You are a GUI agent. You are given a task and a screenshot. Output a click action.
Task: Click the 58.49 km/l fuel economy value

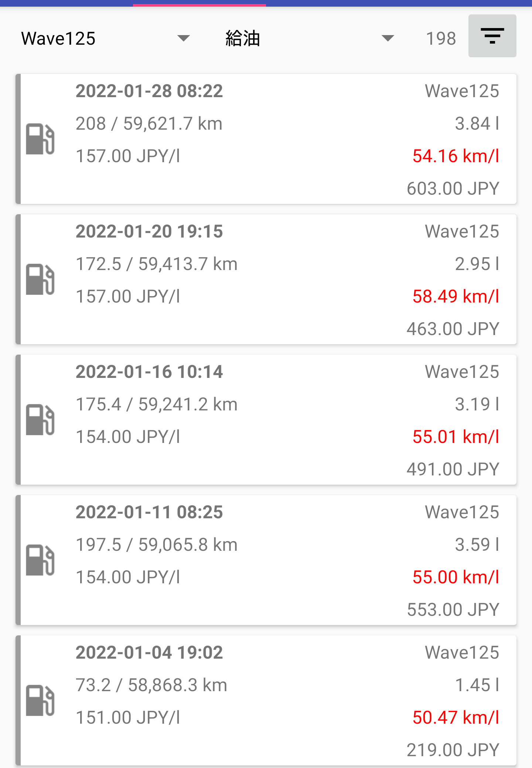pyautogui.click(x=456, y=296)
